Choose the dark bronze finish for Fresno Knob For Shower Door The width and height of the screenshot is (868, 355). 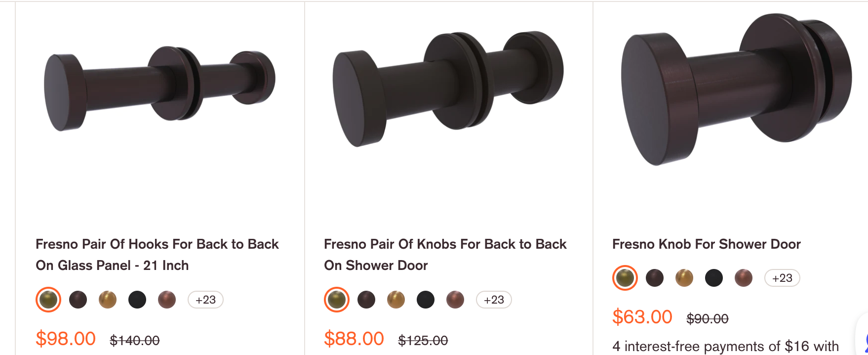[x=655, y=278]
